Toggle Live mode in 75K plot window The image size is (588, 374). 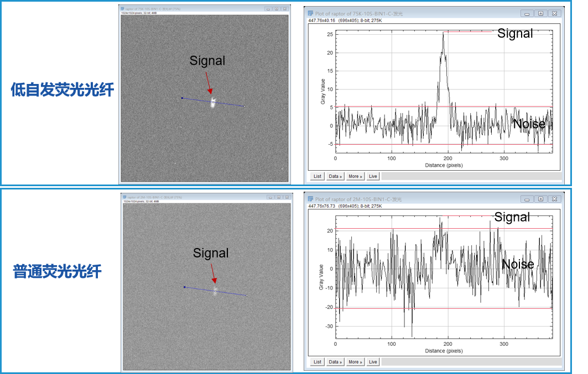(373, 176)
